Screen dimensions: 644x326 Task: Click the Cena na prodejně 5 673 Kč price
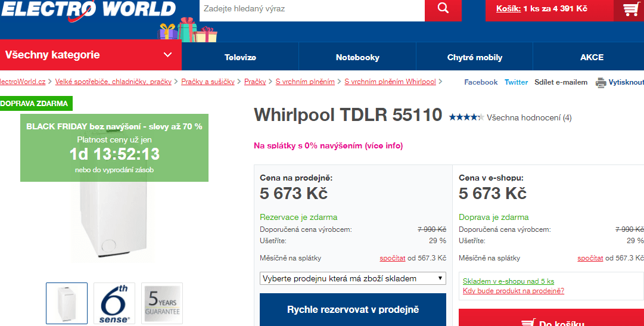coord(294,193)
